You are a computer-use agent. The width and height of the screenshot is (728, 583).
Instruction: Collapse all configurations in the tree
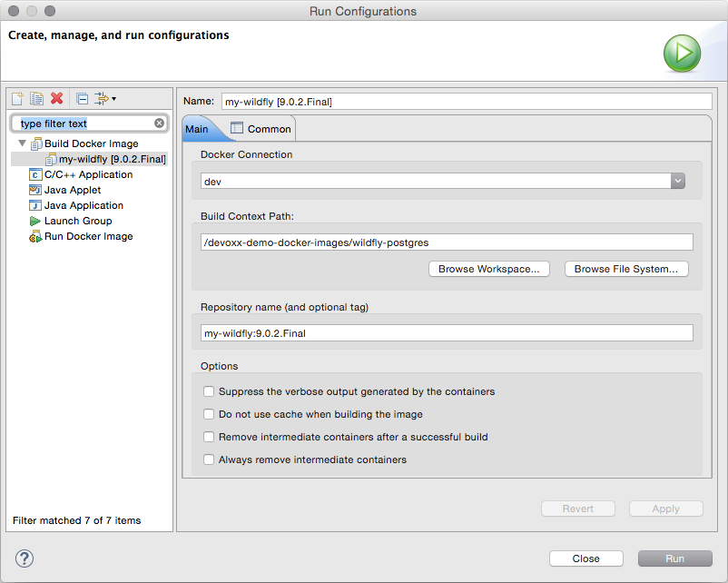click(x=82, y=98)
